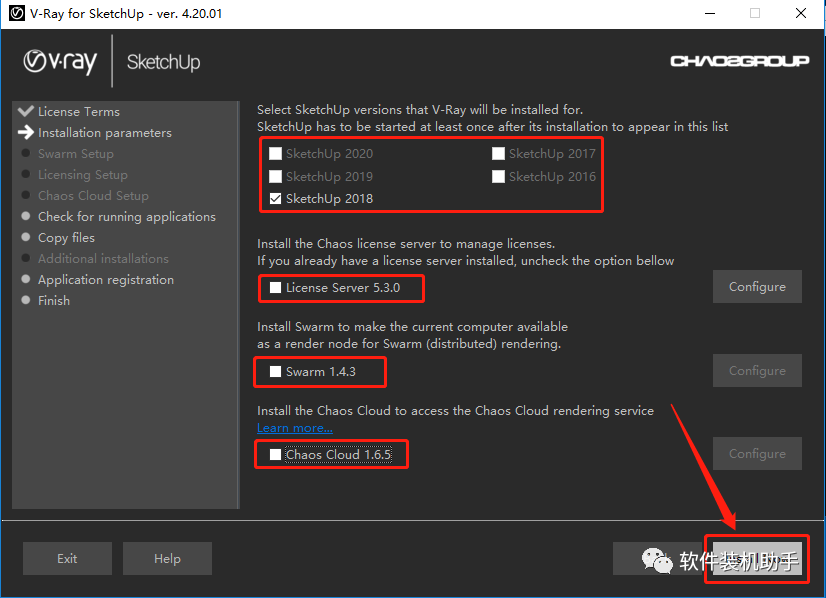This screenshot has width=826, height=598.
Task: Click Configure button for Chaos Cloud
Action: click(x=757, y=453)
